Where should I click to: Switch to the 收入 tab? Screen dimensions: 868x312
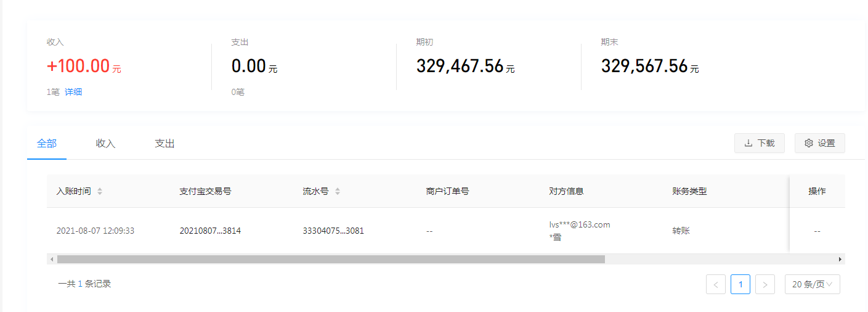tap(105, 144)
